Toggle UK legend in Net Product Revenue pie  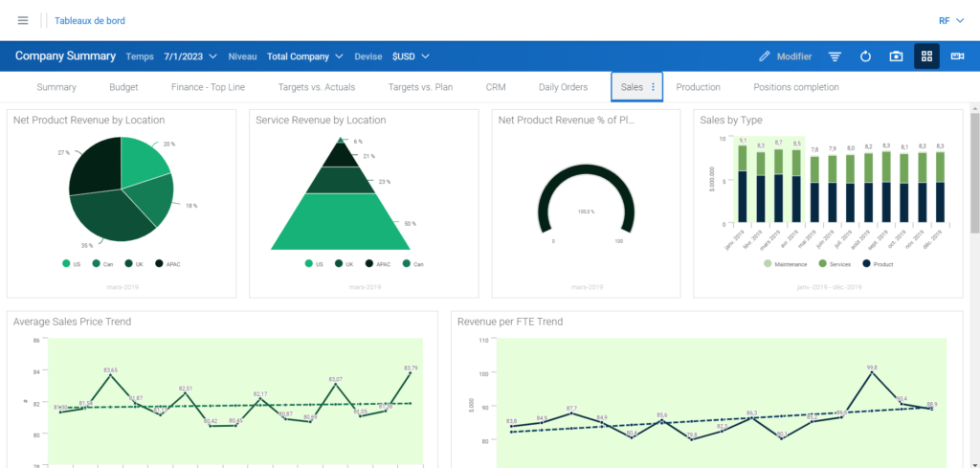[134, 264]
